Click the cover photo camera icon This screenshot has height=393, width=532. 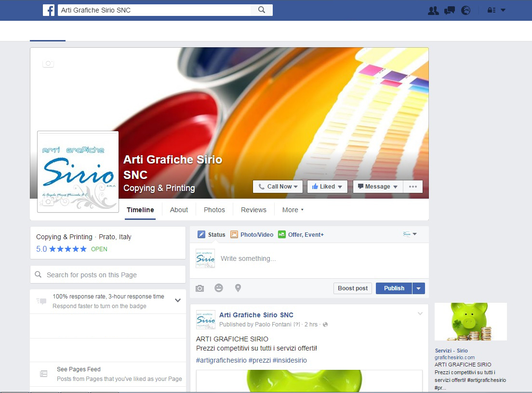pos(48,64)
